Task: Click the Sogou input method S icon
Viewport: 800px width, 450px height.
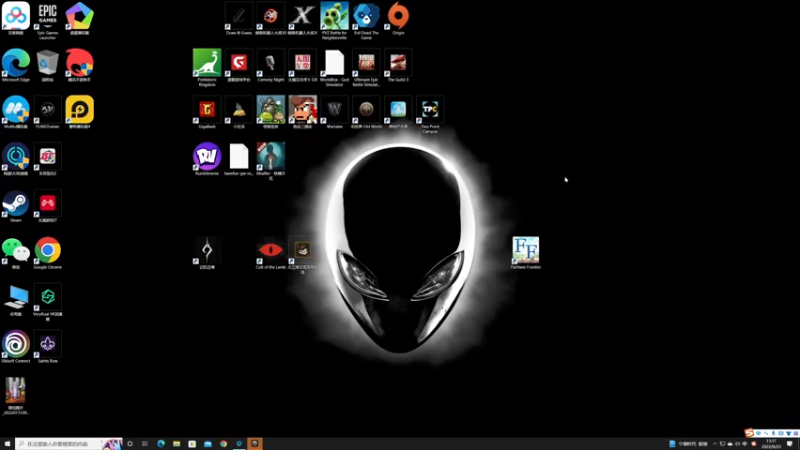Action: tap(749, 433)
